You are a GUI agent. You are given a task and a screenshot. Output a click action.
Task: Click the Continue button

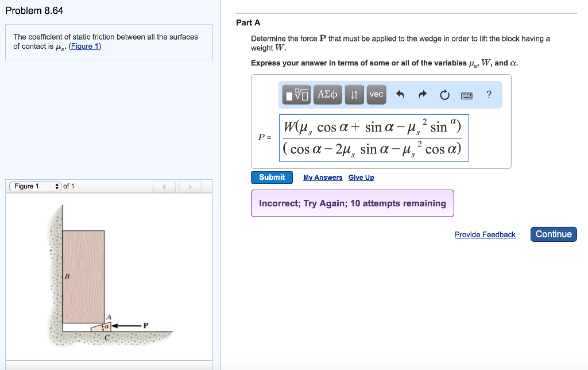pos(554,234)
